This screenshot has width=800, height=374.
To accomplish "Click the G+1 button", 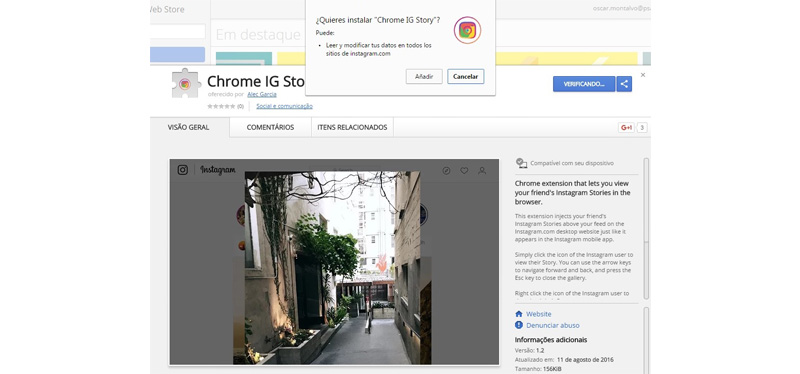I will click(x=626, y=128).
